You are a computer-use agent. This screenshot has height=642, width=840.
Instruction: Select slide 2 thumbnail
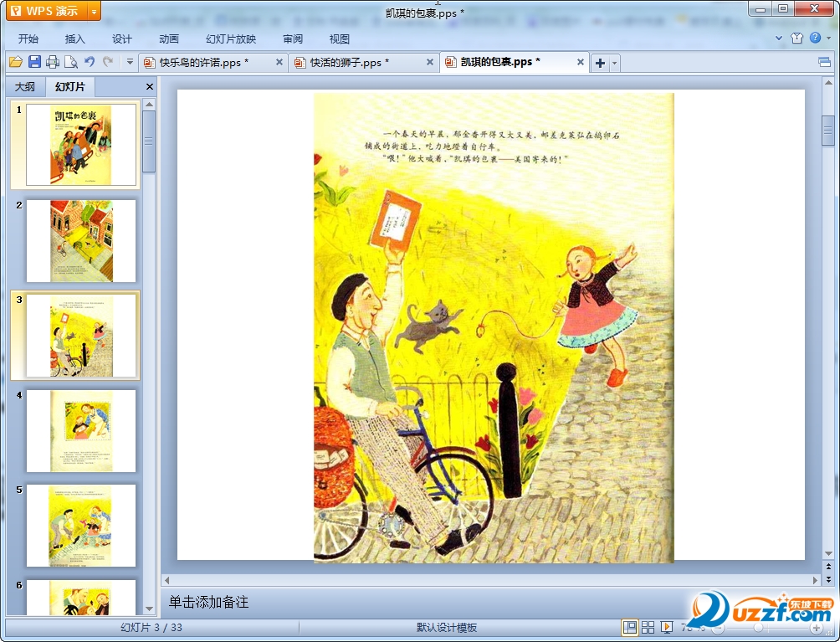[81, 240]
